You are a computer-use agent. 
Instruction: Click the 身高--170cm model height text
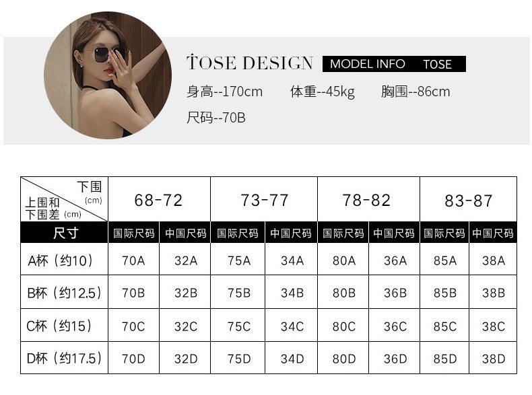[224, 92]
